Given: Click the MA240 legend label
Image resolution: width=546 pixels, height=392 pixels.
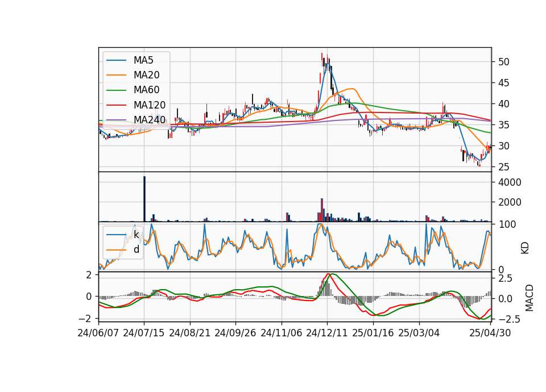Looking at the screenshot, I should (x=150, y=120).
